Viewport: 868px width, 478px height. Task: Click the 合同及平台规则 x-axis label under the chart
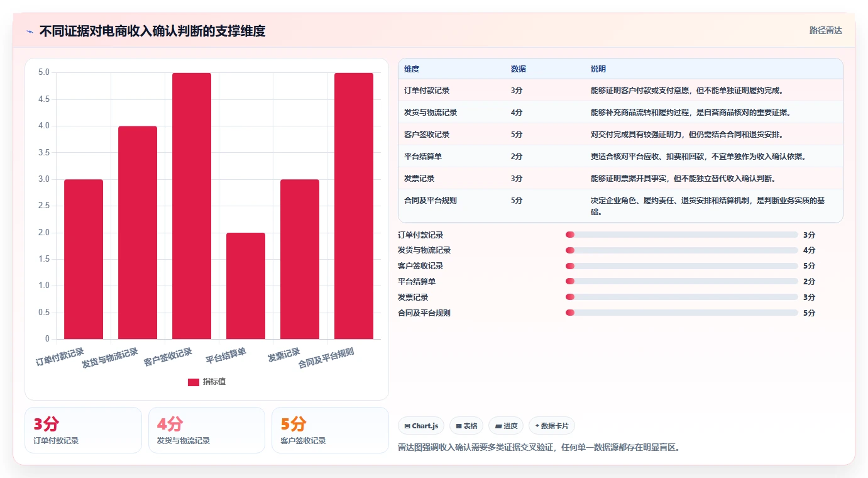[326, 358]
